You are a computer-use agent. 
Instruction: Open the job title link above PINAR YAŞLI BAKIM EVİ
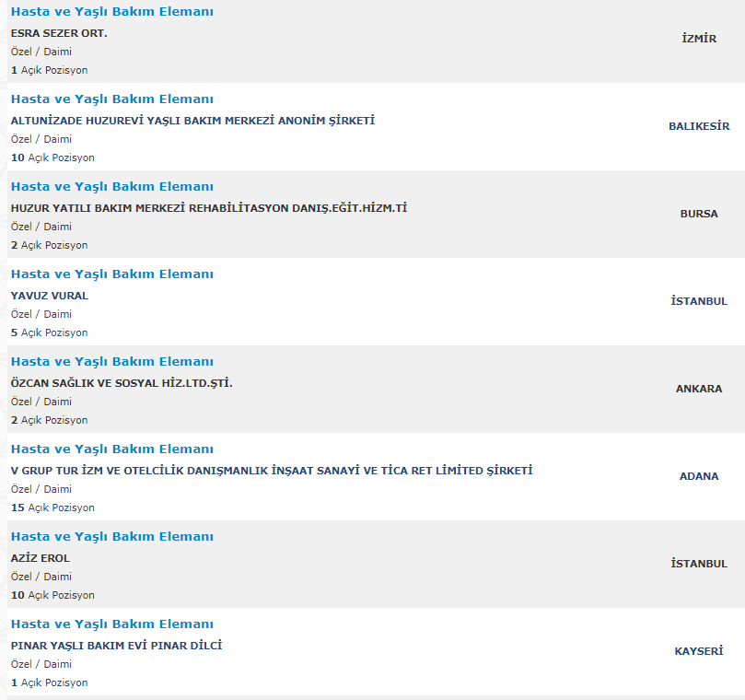111,624
